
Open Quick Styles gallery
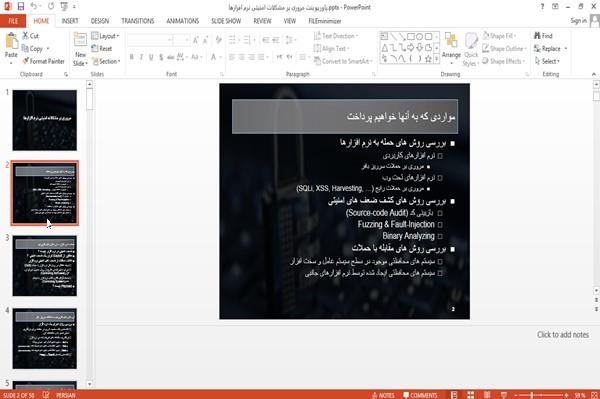[x=471, y=49]
